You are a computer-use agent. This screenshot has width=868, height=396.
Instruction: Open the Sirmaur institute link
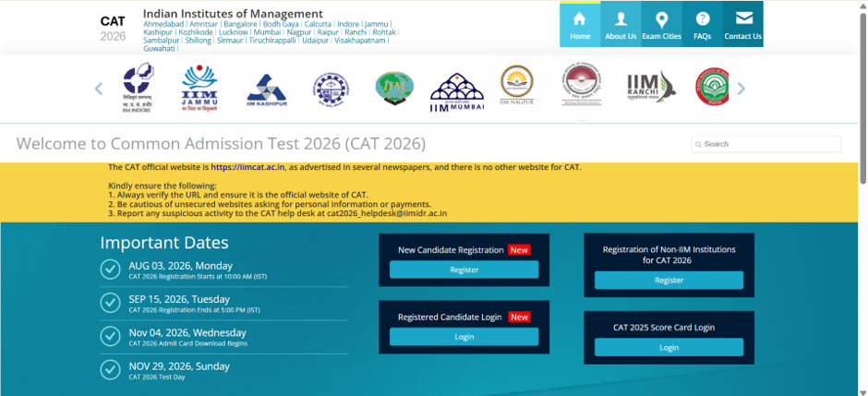230,41
